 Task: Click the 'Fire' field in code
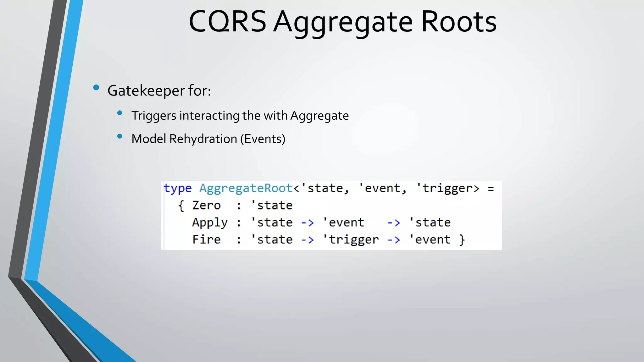pos(207,239)
